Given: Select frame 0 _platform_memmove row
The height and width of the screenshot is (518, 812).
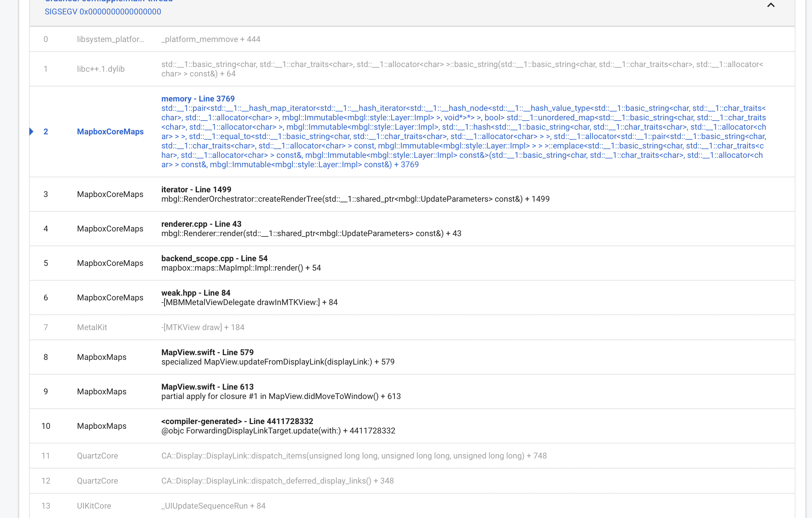Looking at the screenshot, I should pos(211,39).
